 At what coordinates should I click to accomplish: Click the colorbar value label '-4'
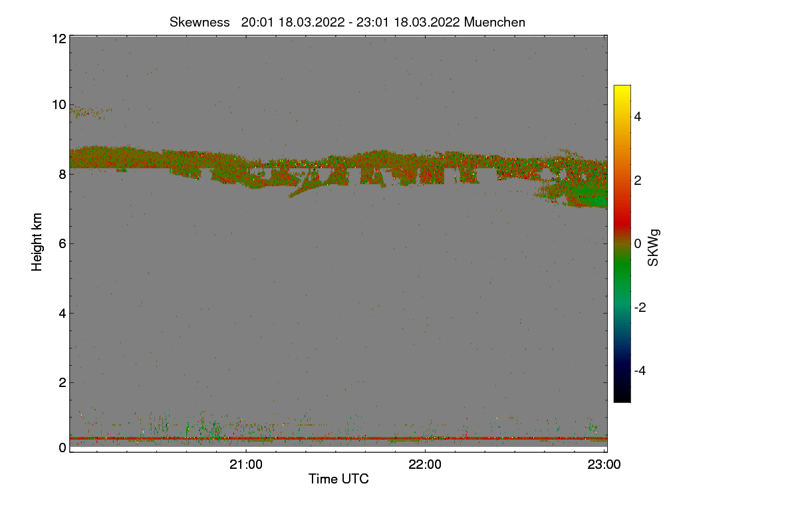tap(641, 371)
